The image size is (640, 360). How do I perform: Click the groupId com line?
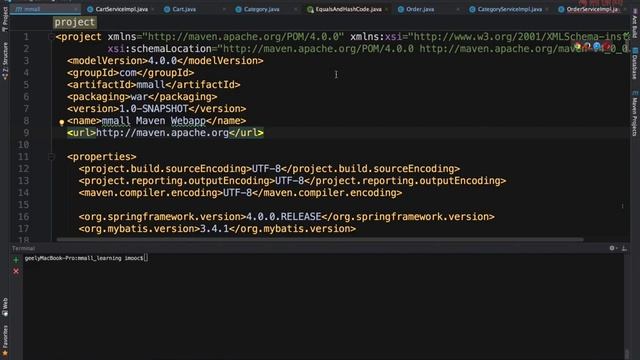[131, 73]
